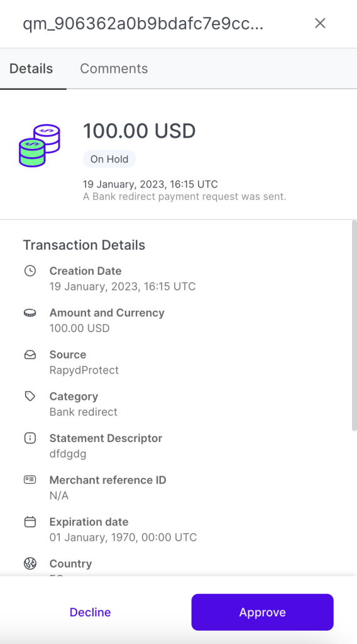Click the globe icon beside Country
The height and width of the screenshot is (644, 357).
coord(30,563)
